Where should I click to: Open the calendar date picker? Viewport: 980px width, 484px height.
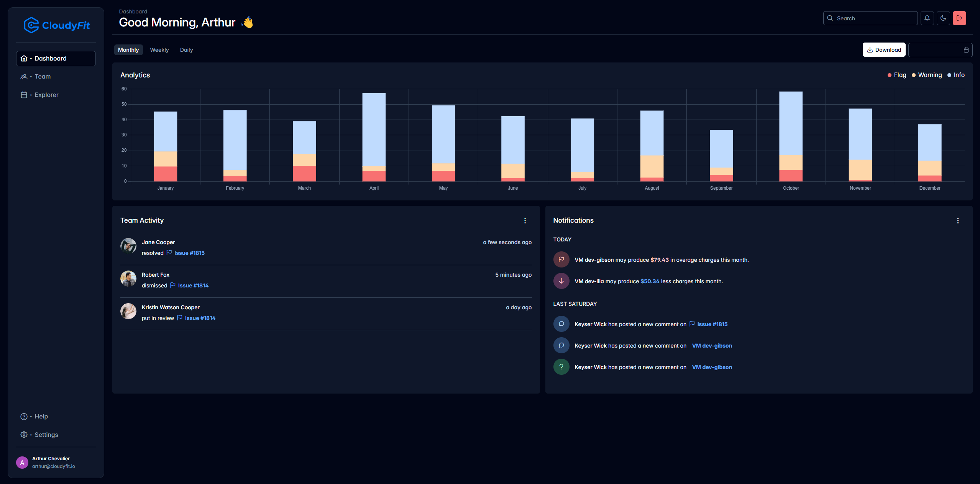966,49
